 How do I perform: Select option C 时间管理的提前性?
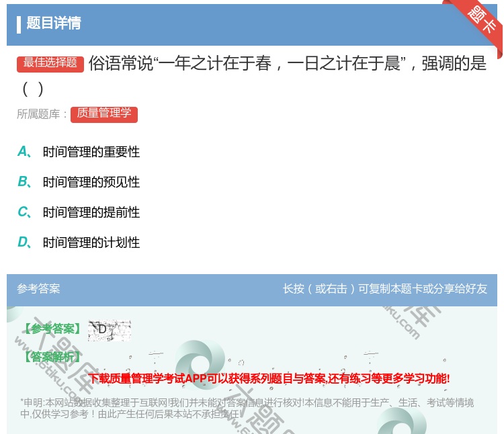pos(91,212)
